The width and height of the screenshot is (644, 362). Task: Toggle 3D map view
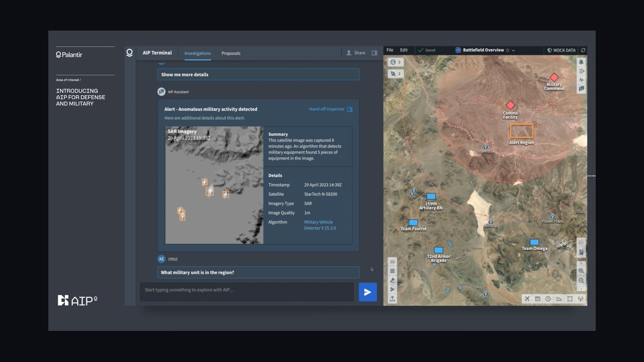pos(392,262)
